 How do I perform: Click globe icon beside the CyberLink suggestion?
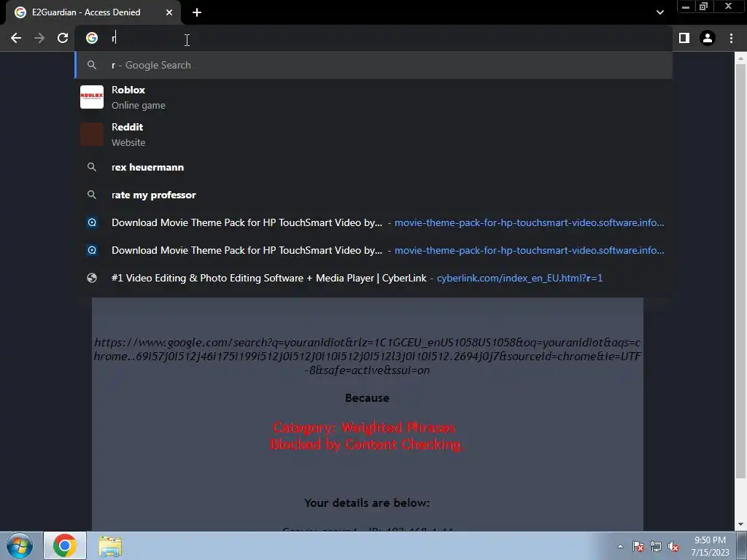point(92,278)
